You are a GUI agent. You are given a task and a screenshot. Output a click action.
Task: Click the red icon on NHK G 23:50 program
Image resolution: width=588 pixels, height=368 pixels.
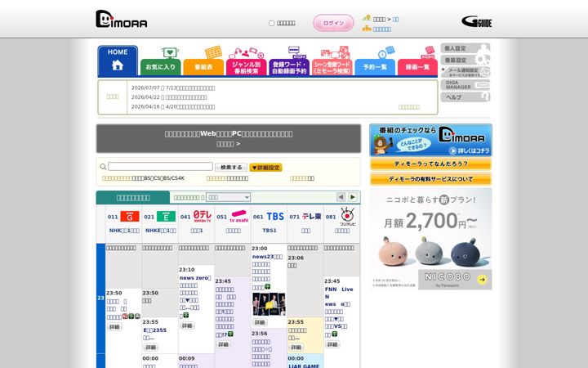click(125, 316)
